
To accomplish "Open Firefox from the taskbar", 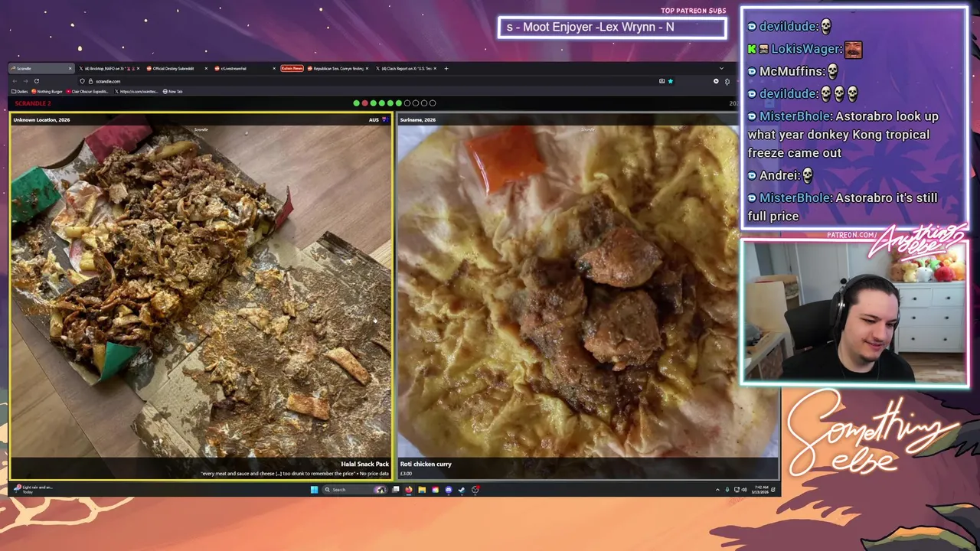I will click(x=409, y=490).
